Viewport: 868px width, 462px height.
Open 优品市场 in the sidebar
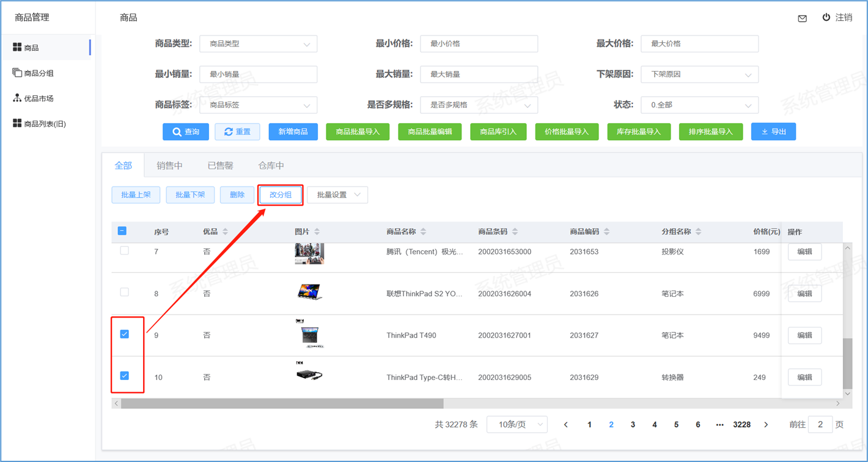point(38,99)
